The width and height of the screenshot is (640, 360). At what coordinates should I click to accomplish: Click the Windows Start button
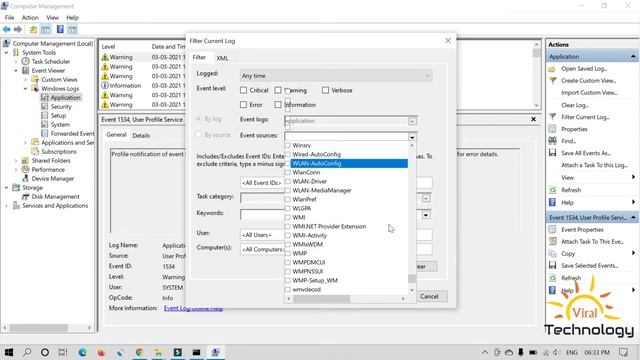[8, 352]
